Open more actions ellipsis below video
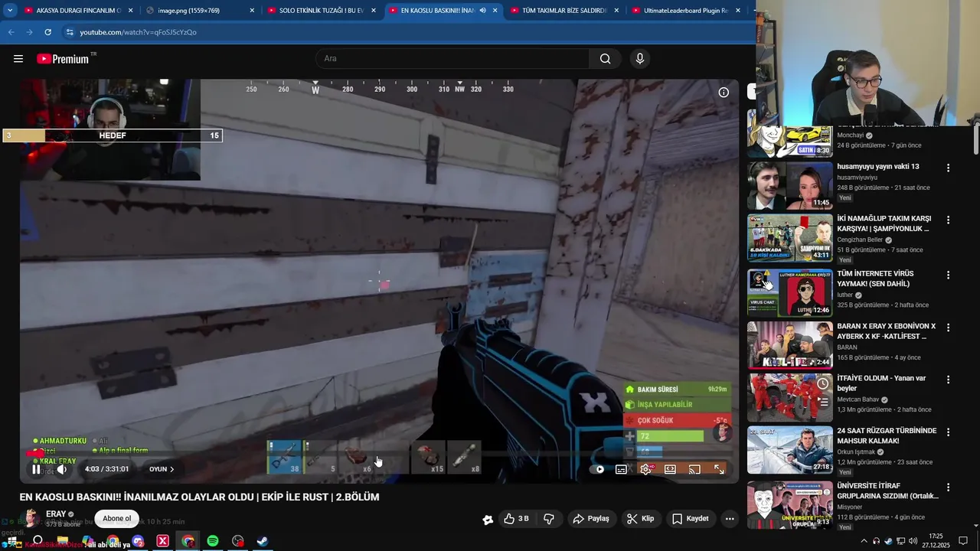This screenshot has height=551, width=980. click(730, 519)
